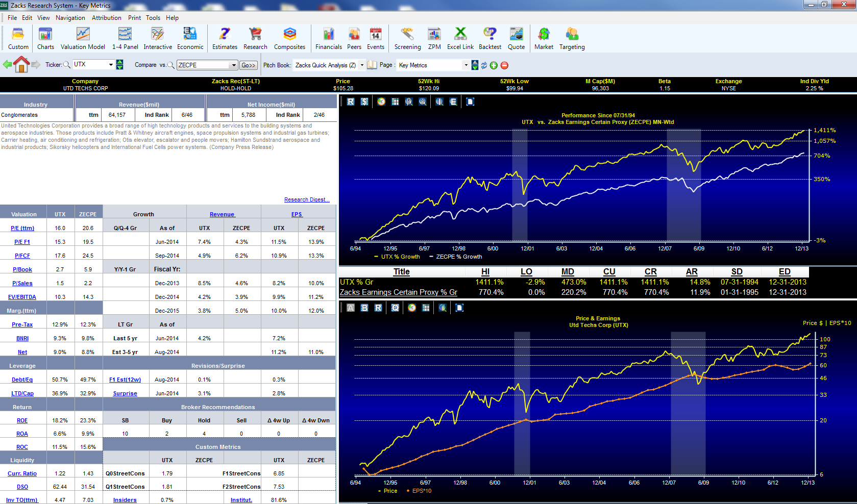This screenshot has width=857, height=504.
Task: Open the Quote tool
Action: (516, 38)
